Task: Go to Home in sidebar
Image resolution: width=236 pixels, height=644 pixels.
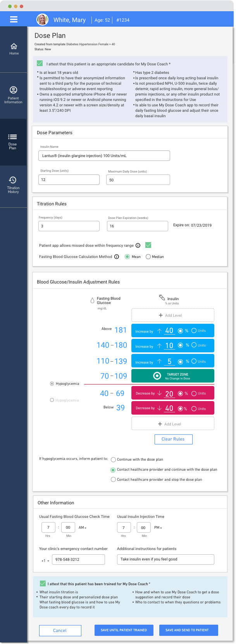Action: (14, 49)
